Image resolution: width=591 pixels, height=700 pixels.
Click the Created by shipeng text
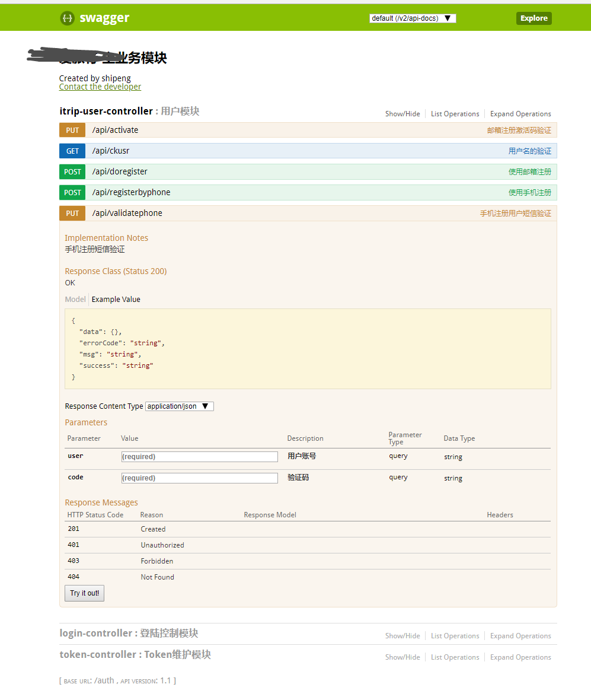[x=95, y=78]
